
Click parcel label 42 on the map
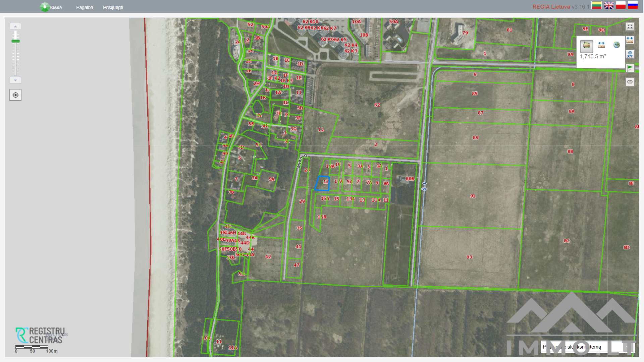pos(268,257)
